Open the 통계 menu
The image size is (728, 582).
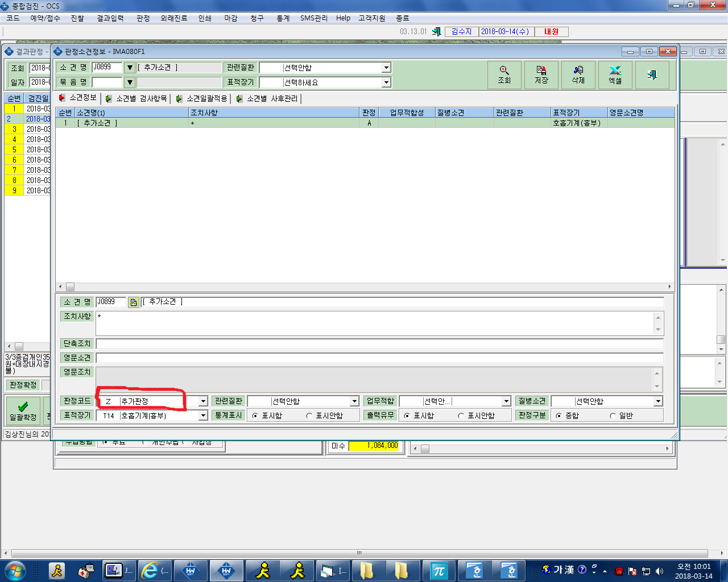[x=283, y=18]
